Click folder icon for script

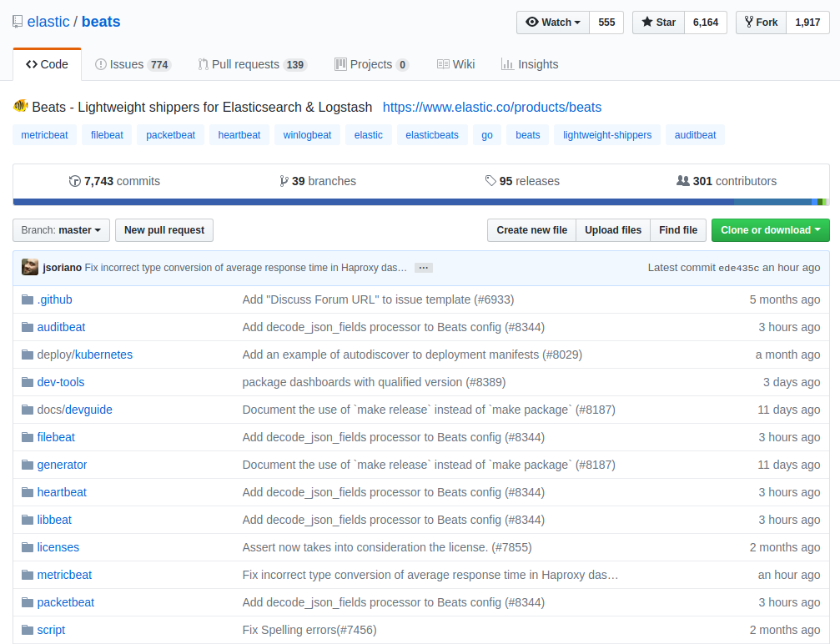pyautogui.click(x=28, y=630)
